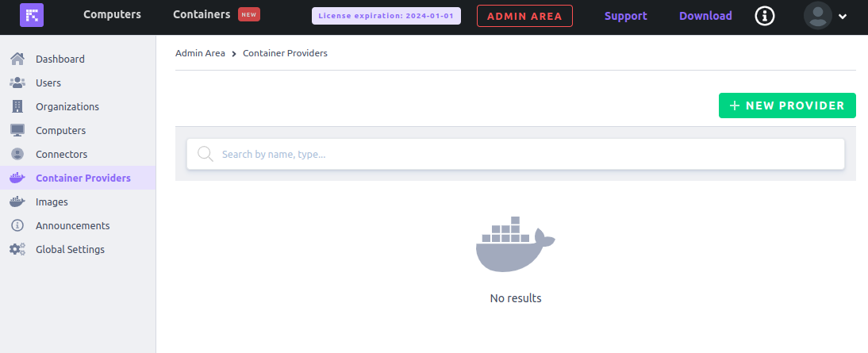The height and width of the screenshot is (353, 868).
Task: Open the Admin Area button
Action: click(x=524, y=16)
